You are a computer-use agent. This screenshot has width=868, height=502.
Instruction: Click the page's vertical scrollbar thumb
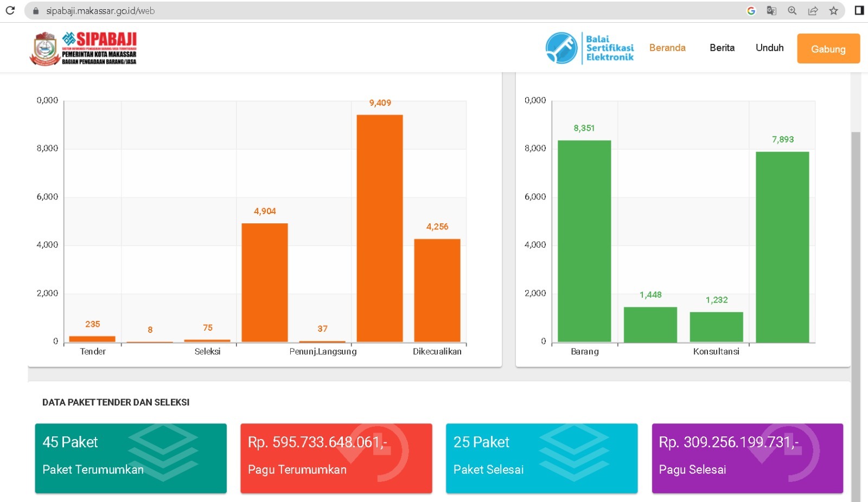click(x=856, y=317)
